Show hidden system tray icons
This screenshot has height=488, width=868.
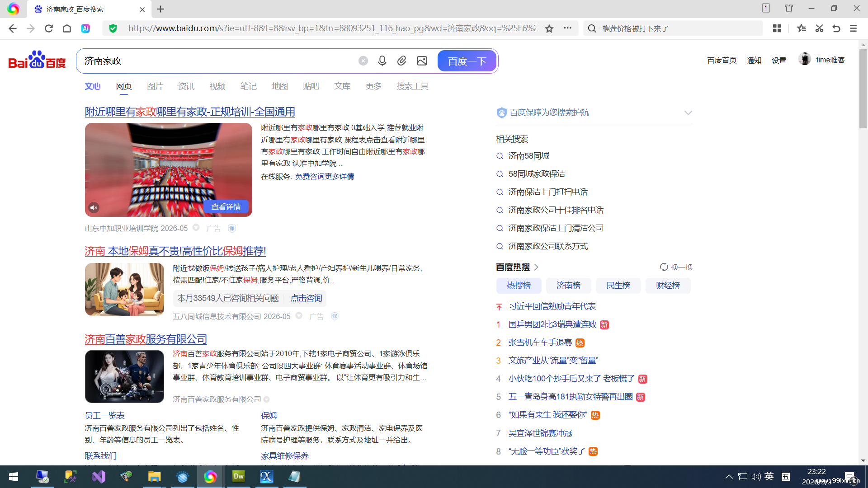tap(729, 477)
